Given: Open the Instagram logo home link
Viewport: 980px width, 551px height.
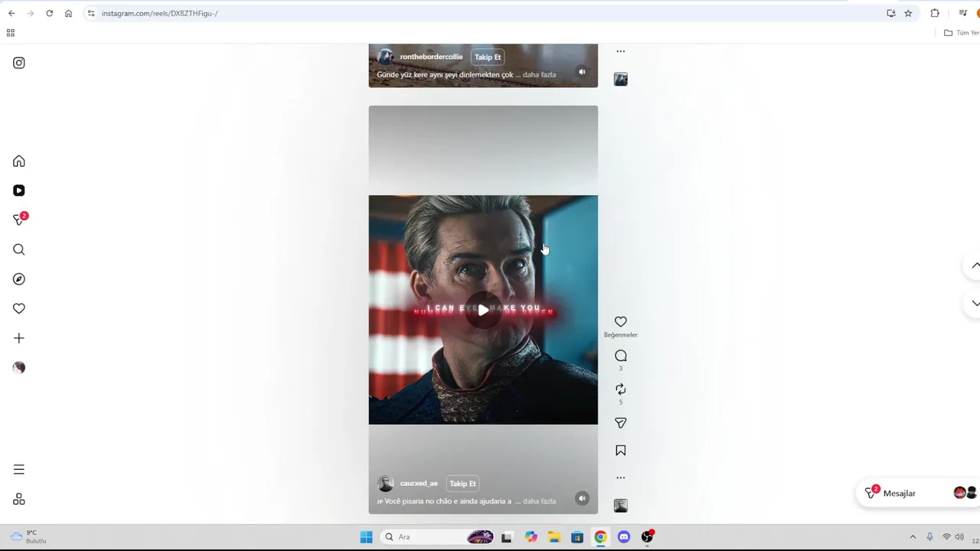Looking at the screenshot, I should pos(19,63).
